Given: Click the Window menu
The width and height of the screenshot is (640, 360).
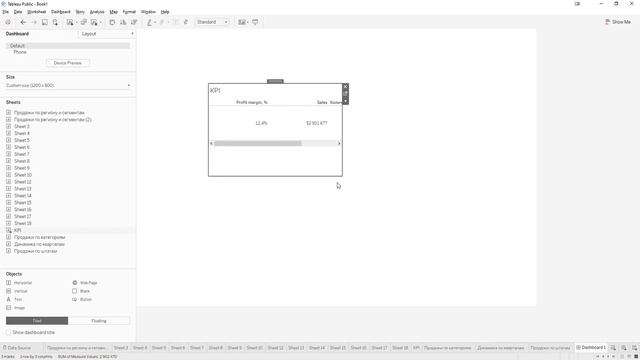Looking at the screenshot, I should click(148, 12).
